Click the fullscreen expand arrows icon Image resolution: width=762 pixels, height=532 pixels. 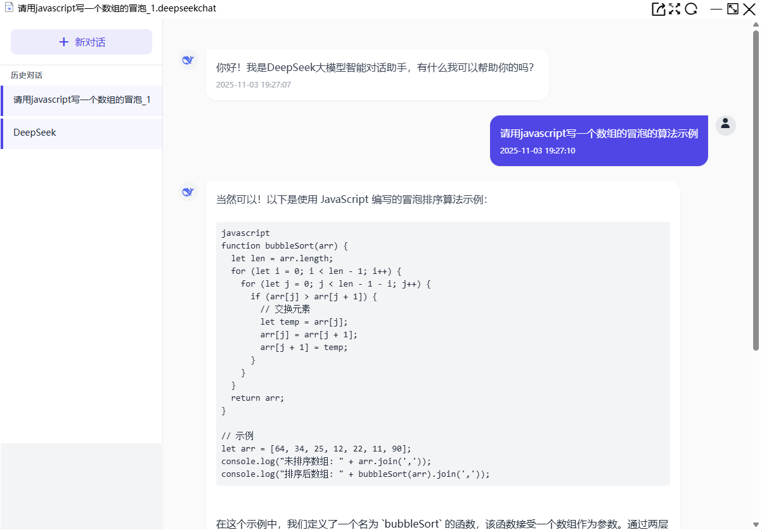(675, 9)
